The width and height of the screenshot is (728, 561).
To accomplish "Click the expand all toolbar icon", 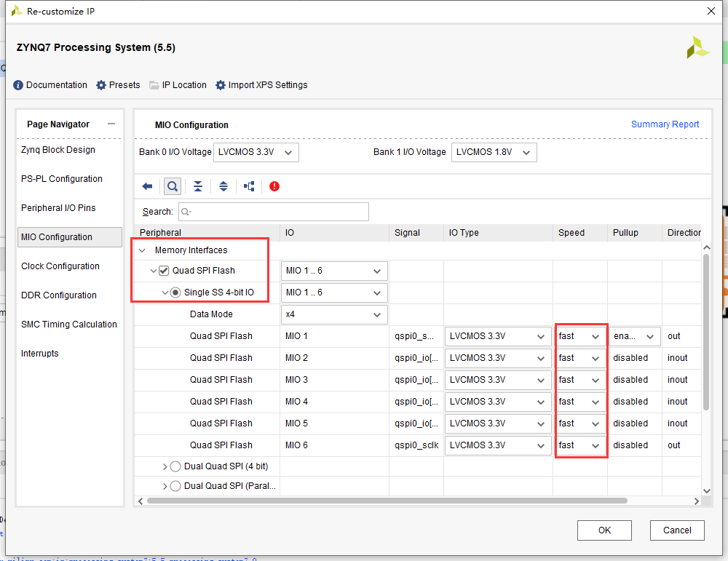I will coord(223,186).
